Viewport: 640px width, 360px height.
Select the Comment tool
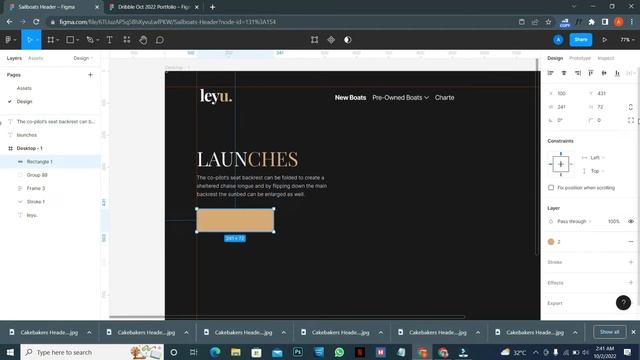(x=160, y=40)
